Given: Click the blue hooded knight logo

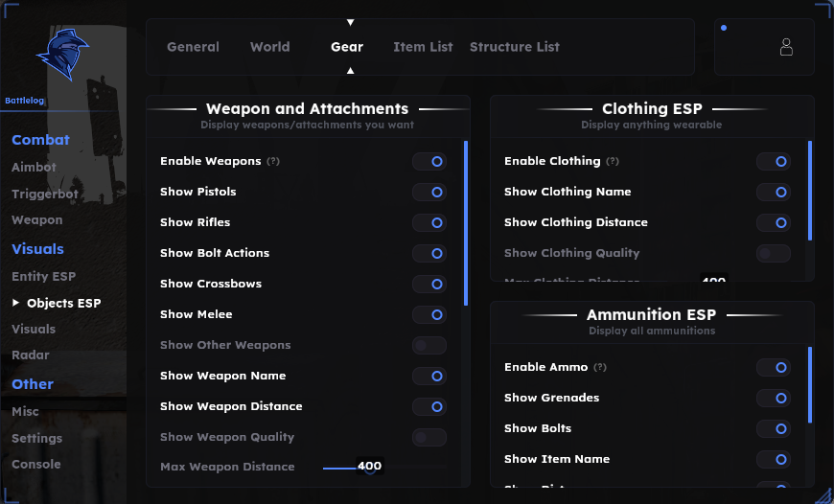Looking at the screenshot, I should click(x=62, y=55).
